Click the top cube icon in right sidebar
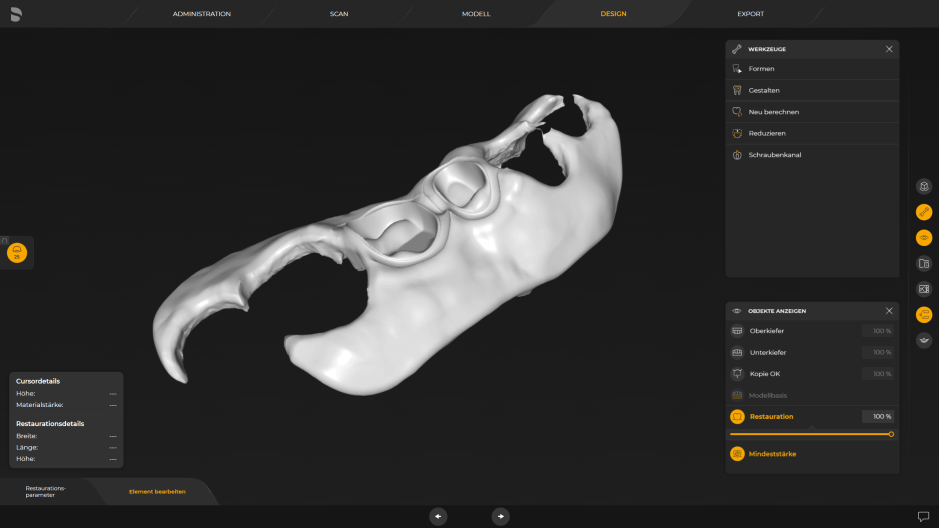Image resolution: width=939 pixels, height=528 pixels. point(924,186)
